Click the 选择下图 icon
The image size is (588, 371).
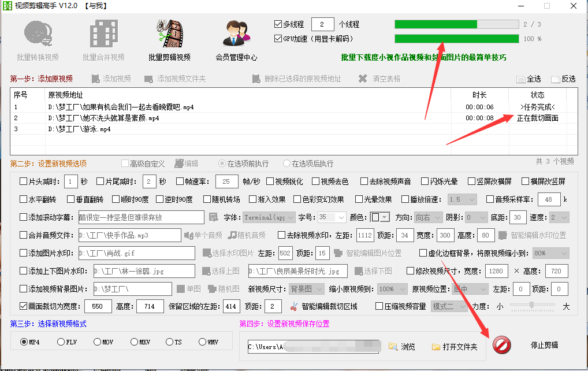pos(359,271)
